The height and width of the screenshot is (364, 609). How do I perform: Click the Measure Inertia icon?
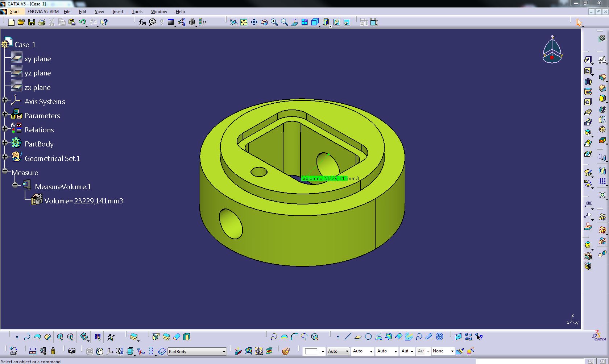53,351
